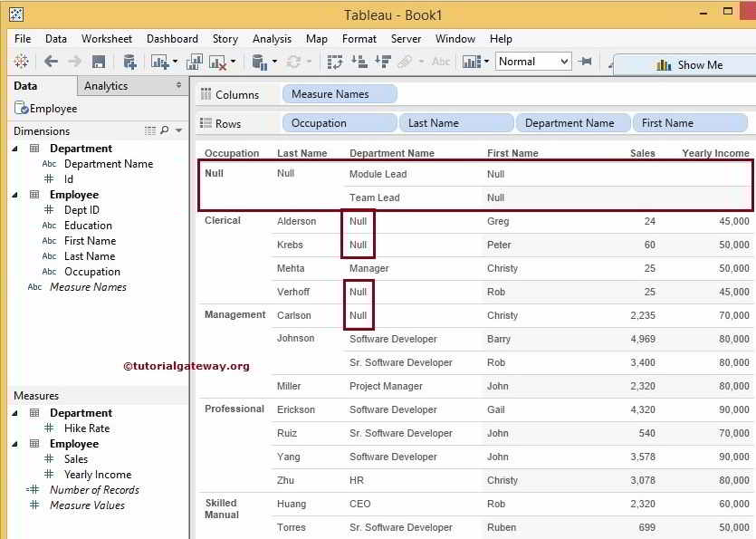Pin the view using the pushpin icon
Screen dimensions: 756x539
pyautogui.click(x=584, y=63)
